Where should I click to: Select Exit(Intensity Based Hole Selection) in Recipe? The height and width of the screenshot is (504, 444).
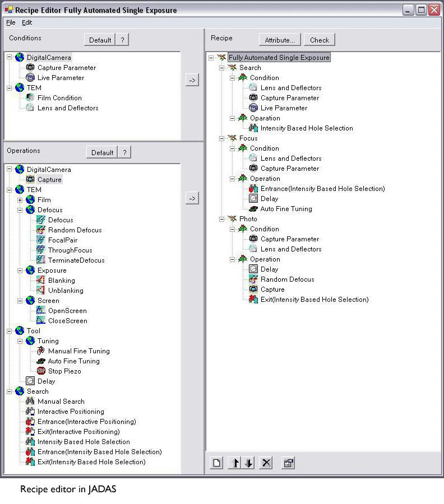(x=314, y=299)
